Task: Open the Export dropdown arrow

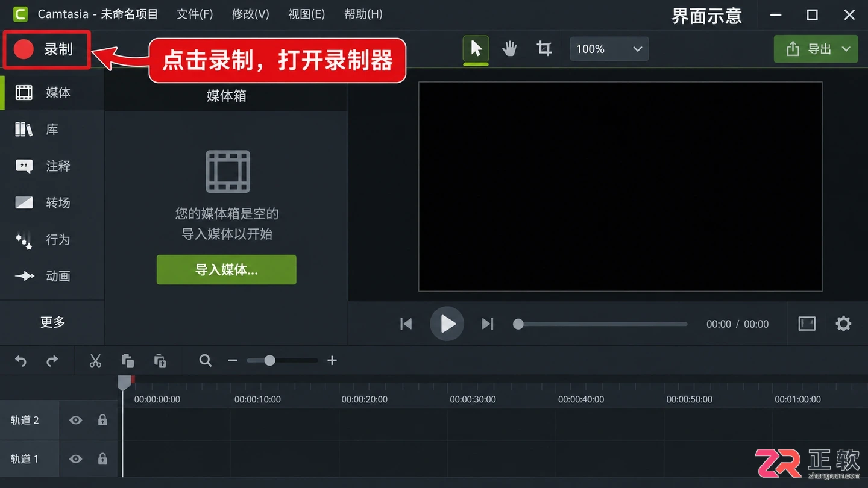Action: coord(846,49)
